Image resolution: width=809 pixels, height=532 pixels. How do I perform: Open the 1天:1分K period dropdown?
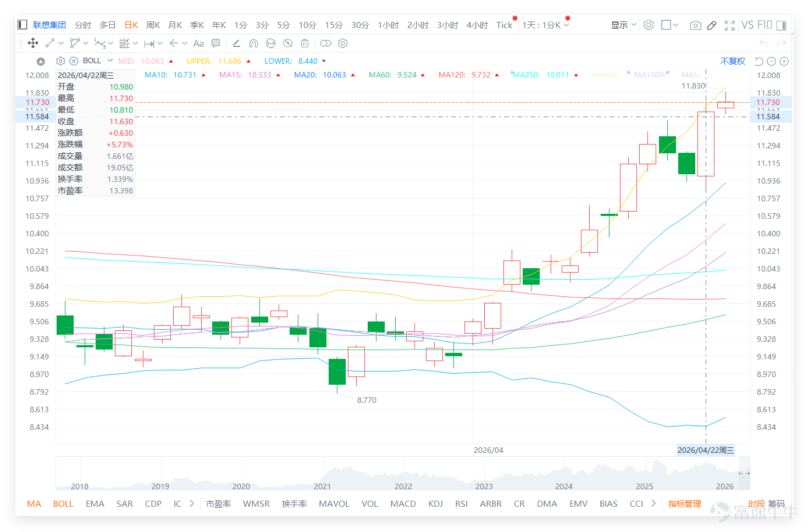click(546, 25)
